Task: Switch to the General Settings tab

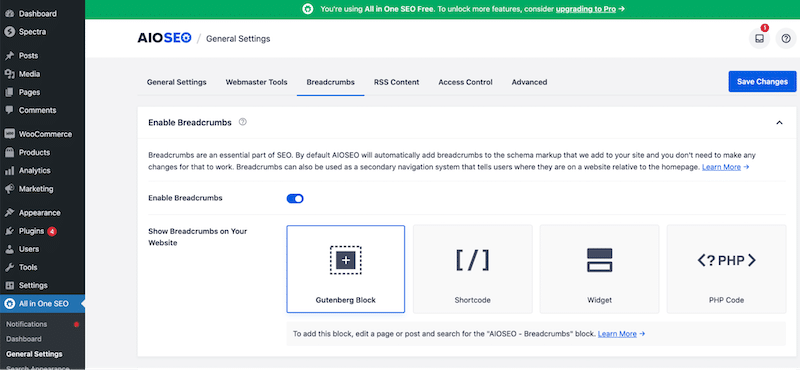Action: 177,82
